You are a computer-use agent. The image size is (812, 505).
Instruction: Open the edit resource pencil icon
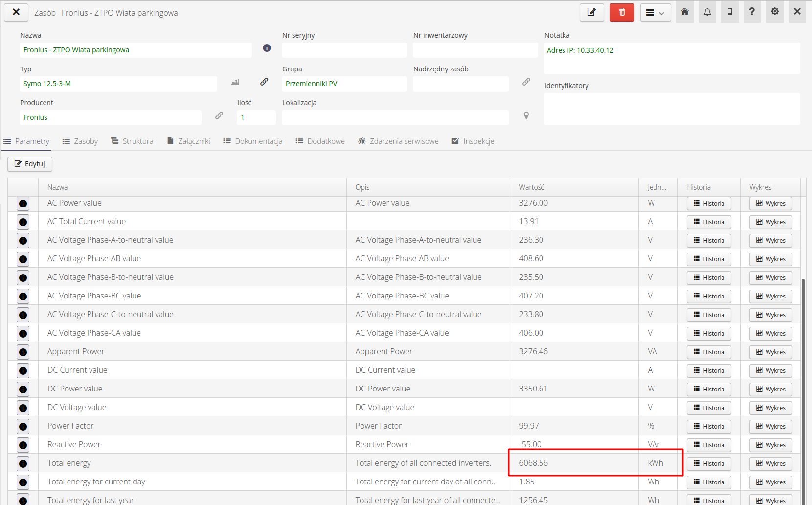591,12
